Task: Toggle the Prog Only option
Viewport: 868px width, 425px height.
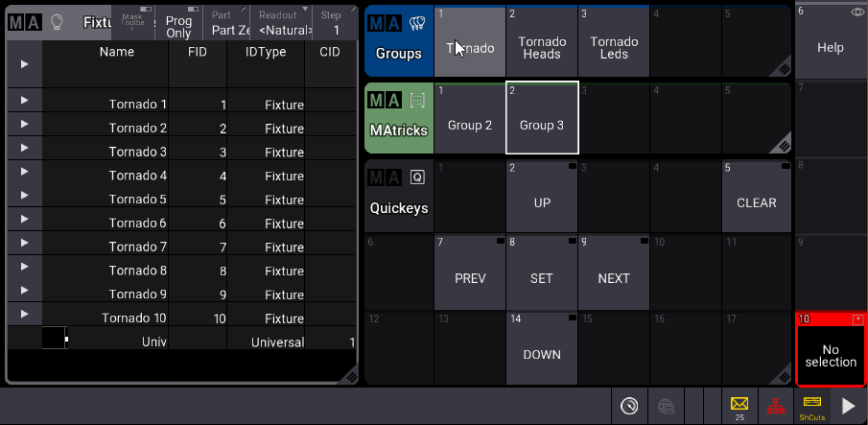Action: click(x=179, y=24)
